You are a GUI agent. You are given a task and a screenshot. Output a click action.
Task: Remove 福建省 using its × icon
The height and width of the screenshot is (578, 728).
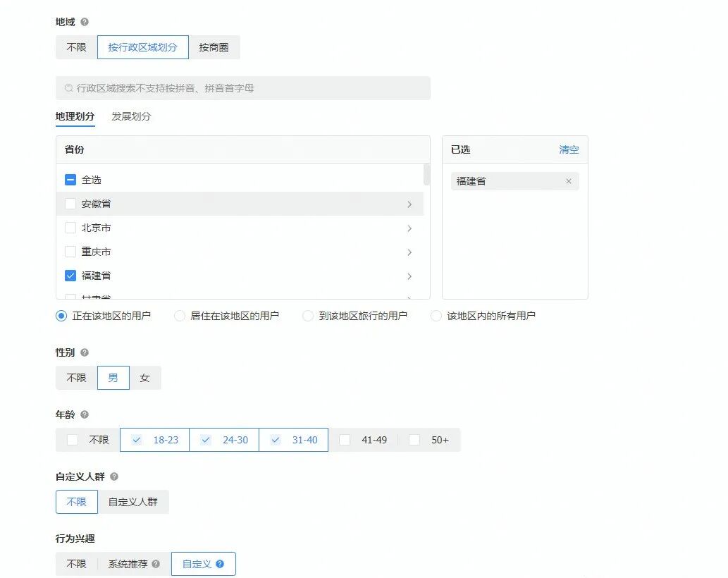coord(568,181)
